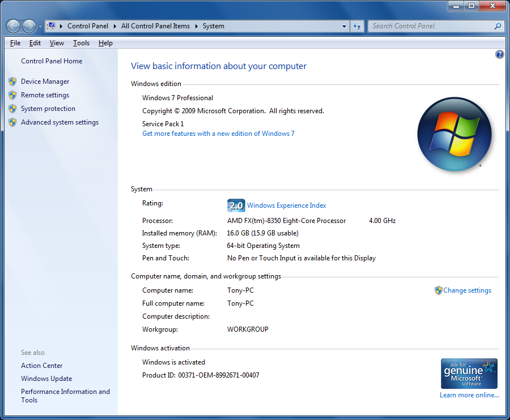Maximize the System window
This screenshot has height=420, width=510.
[x=471, y=6]
